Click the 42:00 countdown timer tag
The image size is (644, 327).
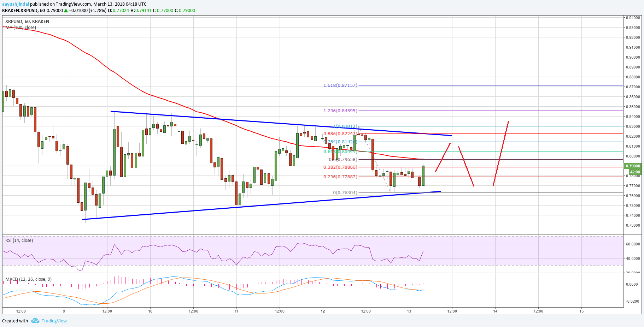pyautogui.click(x=635, y=172)
